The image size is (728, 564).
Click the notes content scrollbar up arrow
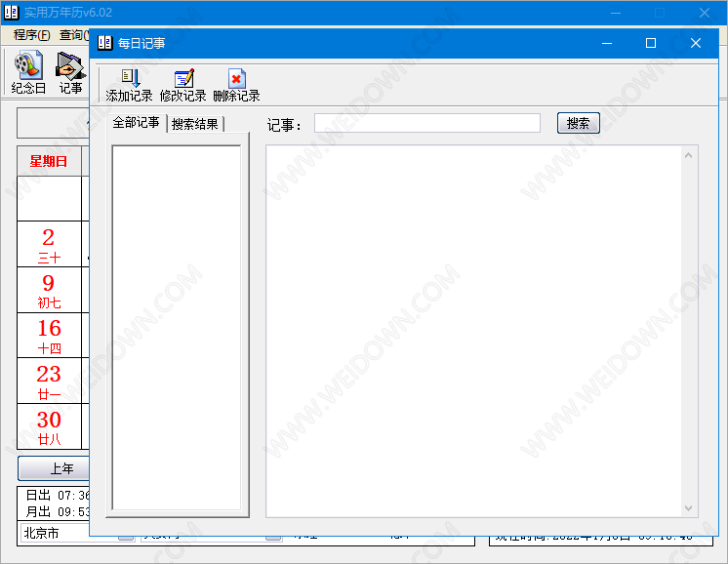pos(690,154)
